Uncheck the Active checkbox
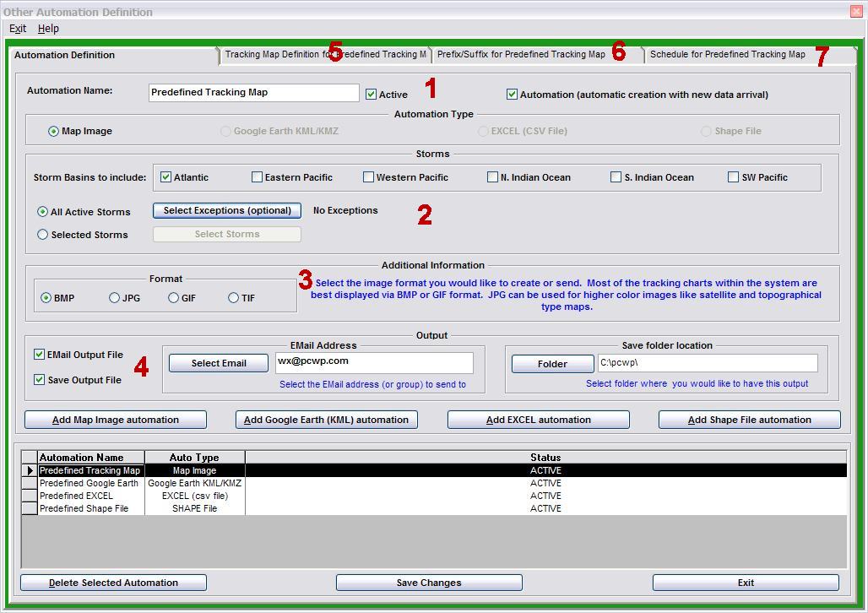 point(371,95)
